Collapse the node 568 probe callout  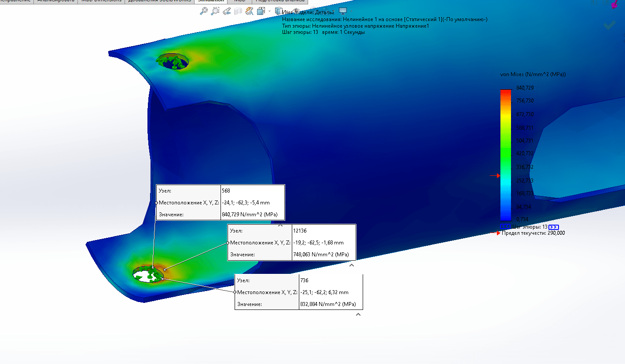[x=280, y=225]
